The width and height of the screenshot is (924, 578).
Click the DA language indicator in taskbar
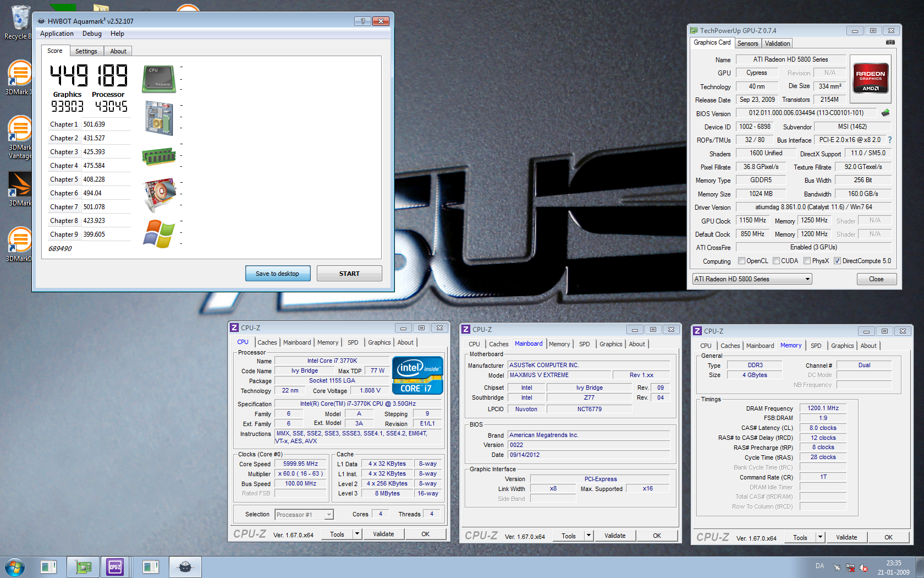tap(820, 566)
